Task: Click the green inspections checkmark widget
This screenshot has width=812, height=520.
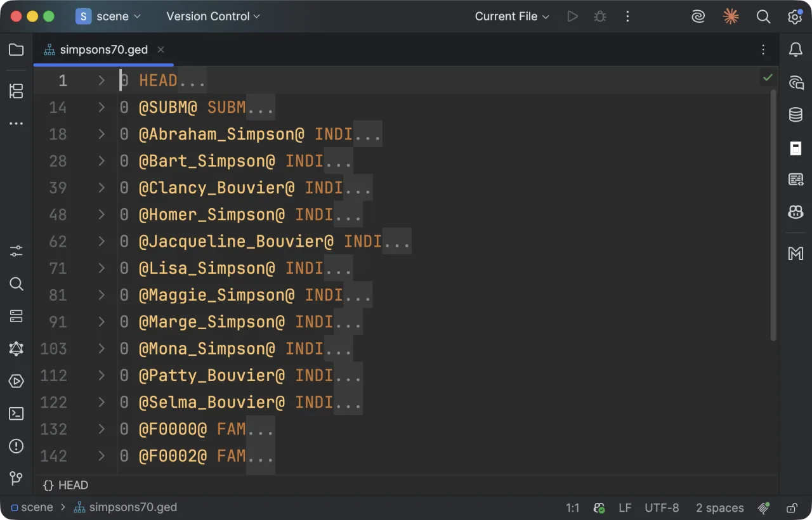Action: (x=768, y=77)
